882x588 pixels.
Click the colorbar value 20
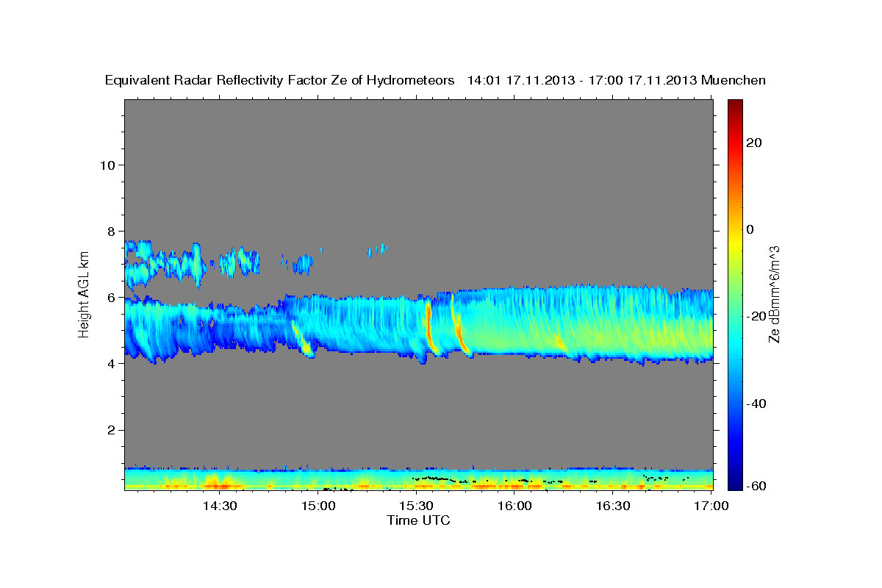pos(754,143)
